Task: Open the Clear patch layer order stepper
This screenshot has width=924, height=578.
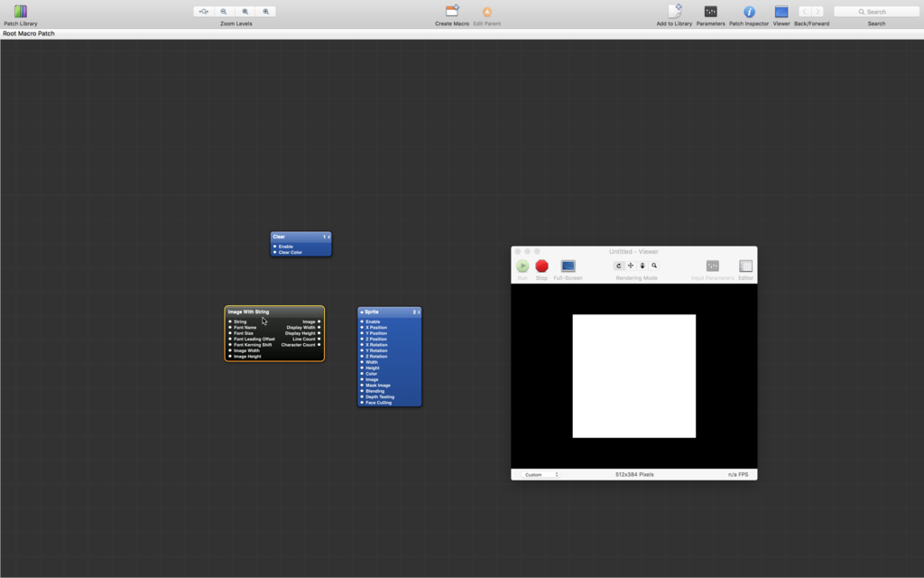Action: click(327, 237)
